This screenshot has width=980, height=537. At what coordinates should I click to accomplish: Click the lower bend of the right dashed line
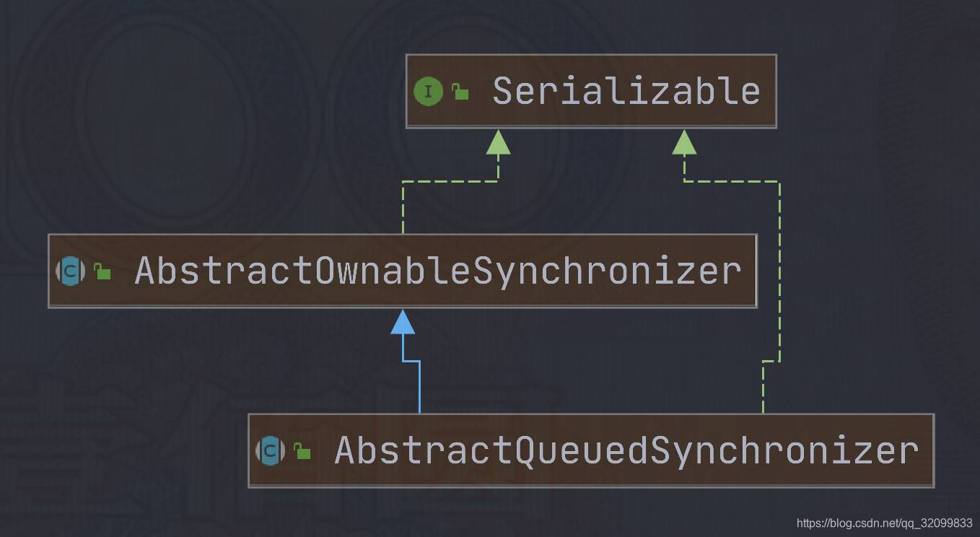pyautogui.click(x=771, y=361)
